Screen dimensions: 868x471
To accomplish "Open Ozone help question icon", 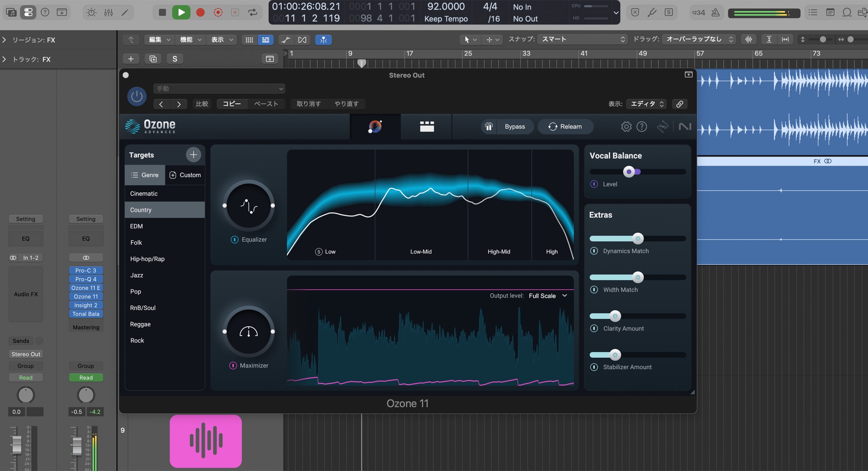I will click(641, 127).
